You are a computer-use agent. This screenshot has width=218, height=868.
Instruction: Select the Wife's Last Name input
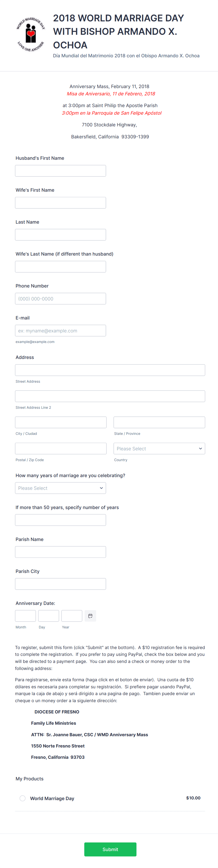click(x=60, y=267)
